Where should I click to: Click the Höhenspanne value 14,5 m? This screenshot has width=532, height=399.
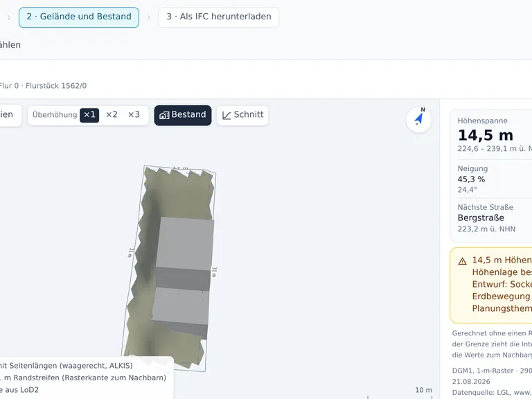486,135
